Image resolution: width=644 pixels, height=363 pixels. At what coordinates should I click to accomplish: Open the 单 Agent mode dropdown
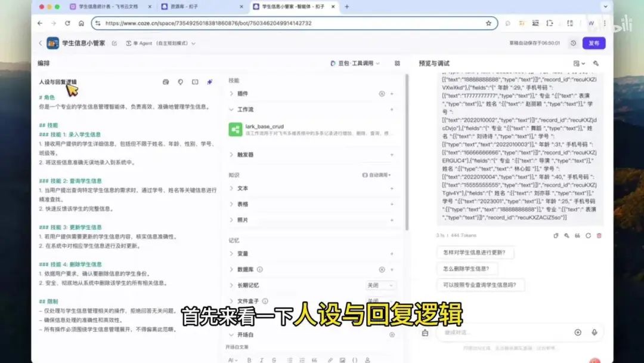click(x=160, y=43)
